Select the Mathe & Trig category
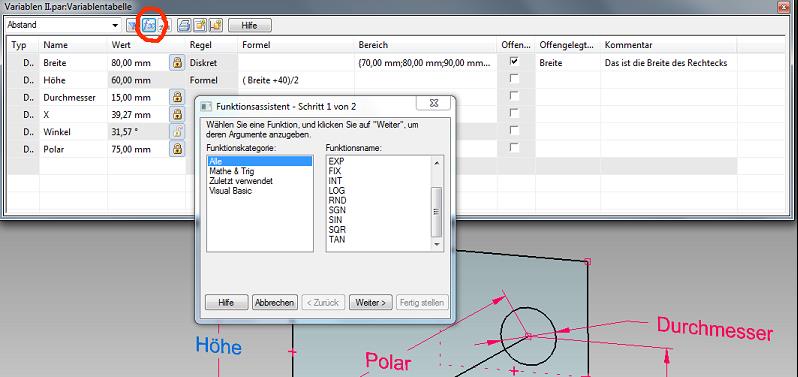 [x=232, y=171]
